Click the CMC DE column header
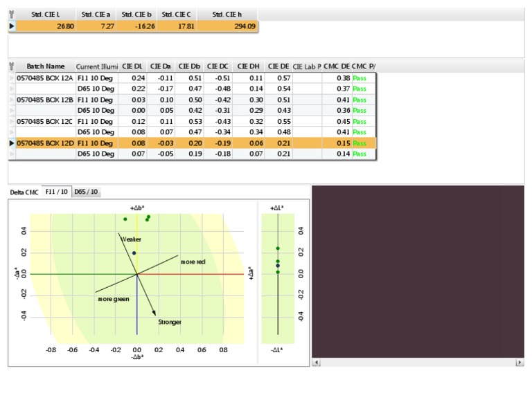Viewport: 532px width, 411px height. tap(336, 66)
